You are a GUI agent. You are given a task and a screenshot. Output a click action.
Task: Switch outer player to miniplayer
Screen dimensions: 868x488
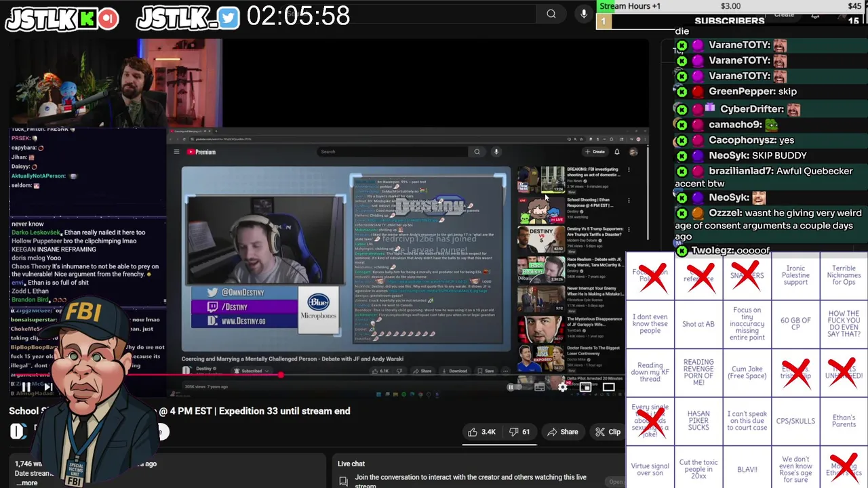tap(585, 388)
